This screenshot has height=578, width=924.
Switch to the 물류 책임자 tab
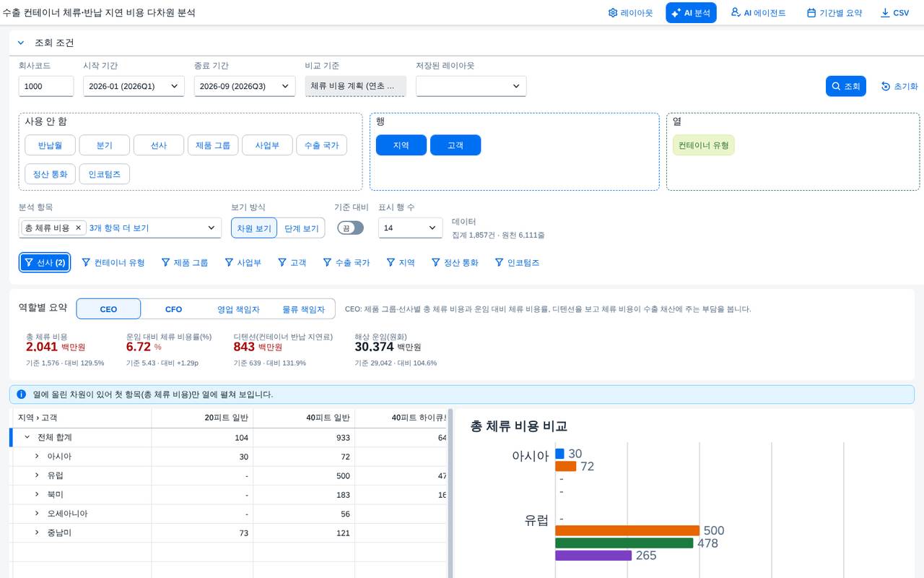tap(303, 309)
